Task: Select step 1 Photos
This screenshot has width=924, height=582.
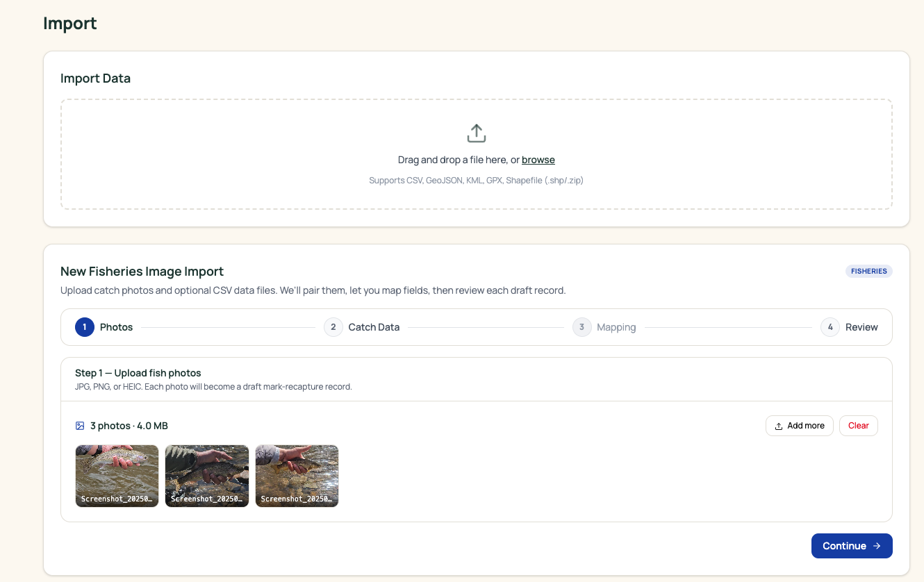Action: 104,327
